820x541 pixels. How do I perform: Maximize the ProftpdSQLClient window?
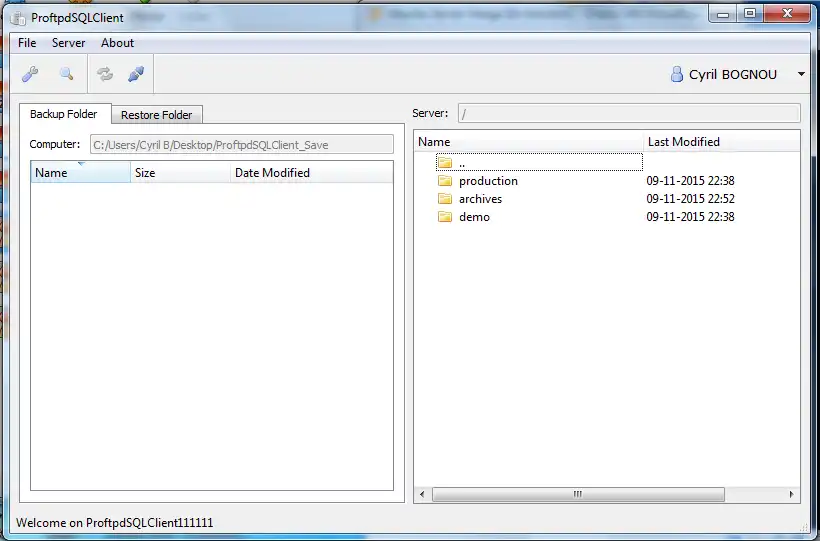point(750,14)
